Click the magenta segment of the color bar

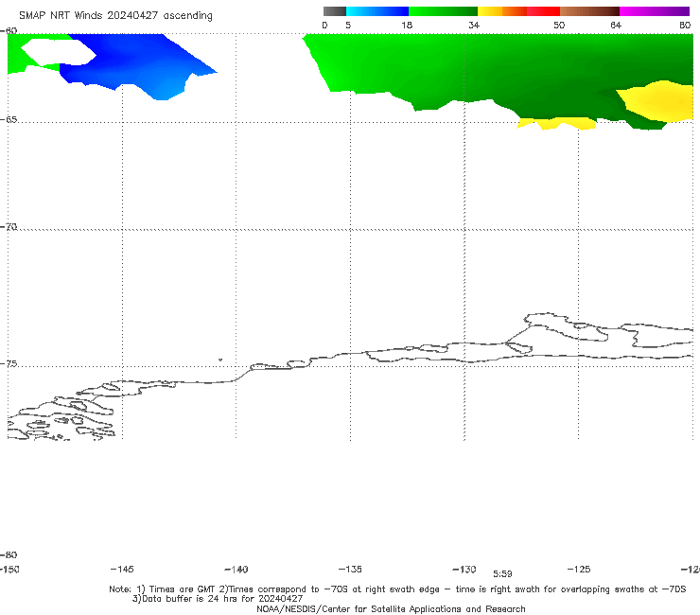pyautogui.click(x=655, y=11)
